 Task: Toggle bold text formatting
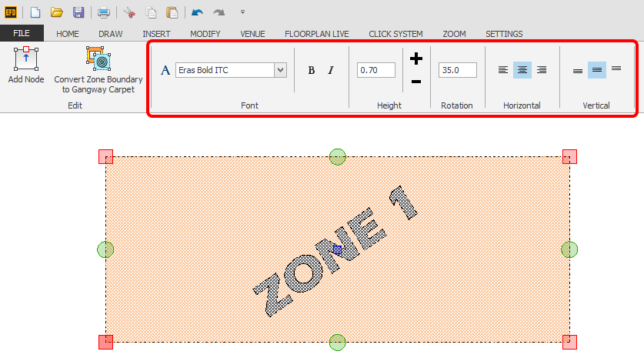tap(312, 70)
